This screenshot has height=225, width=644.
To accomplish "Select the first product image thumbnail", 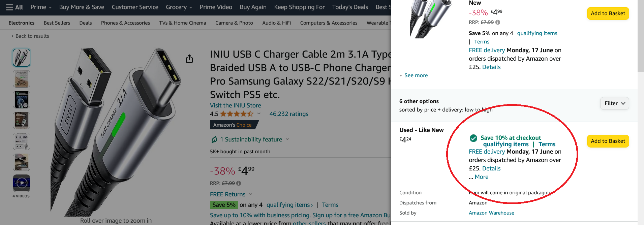I will [22, 58].
